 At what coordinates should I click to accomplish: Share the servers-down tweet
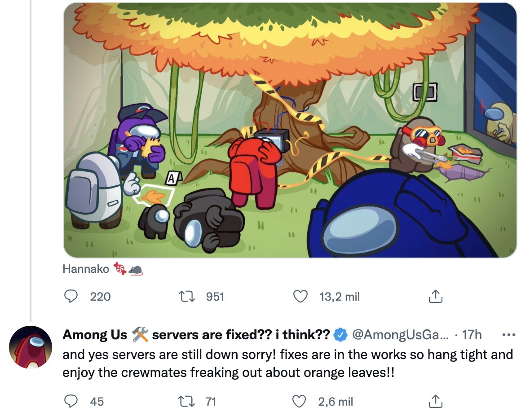pyautogui.click(x=434, y=401)
